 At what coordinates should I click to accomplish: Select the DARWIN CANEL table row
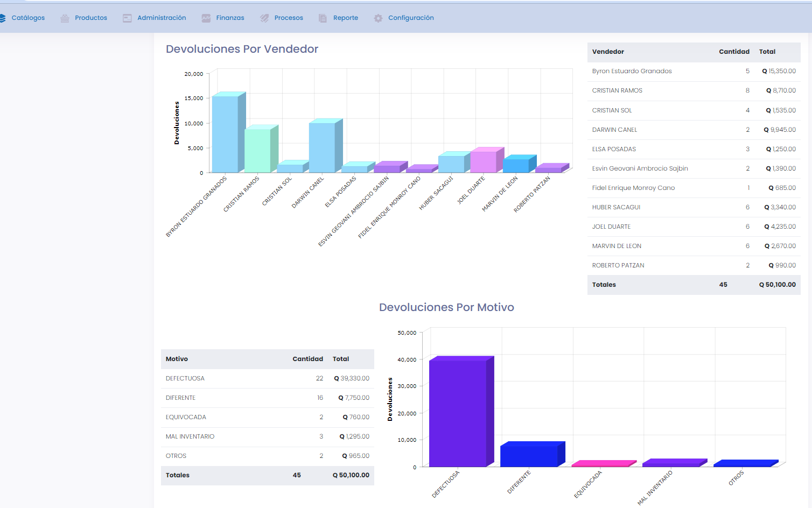pyautogui.click(x=694, y=130)
